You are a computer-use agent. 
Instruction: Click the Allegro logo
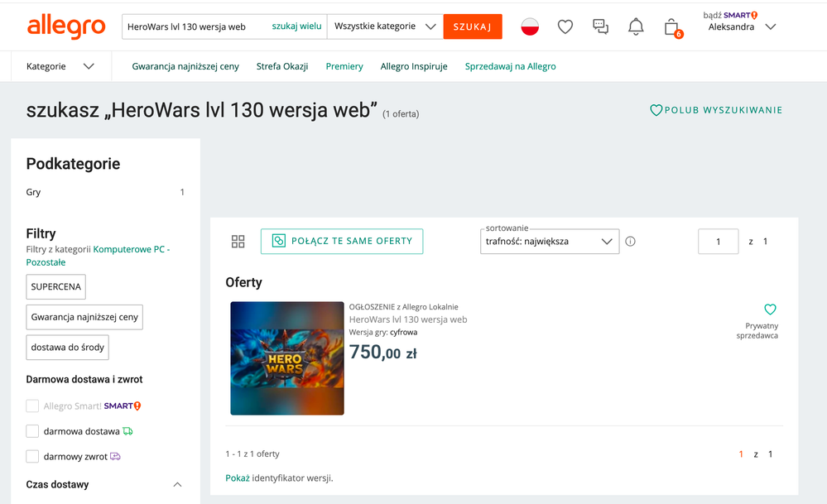click(x=66, y=26)
